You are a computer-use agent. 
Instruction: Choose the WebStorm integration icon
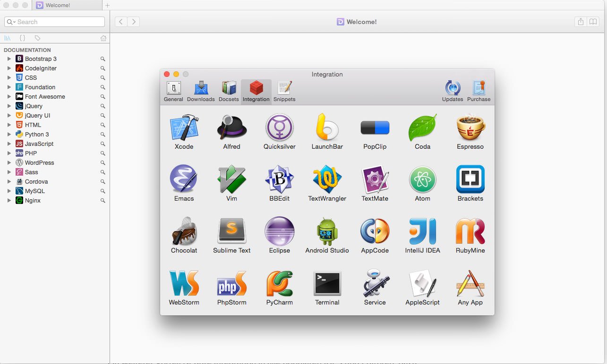(184, 283)
